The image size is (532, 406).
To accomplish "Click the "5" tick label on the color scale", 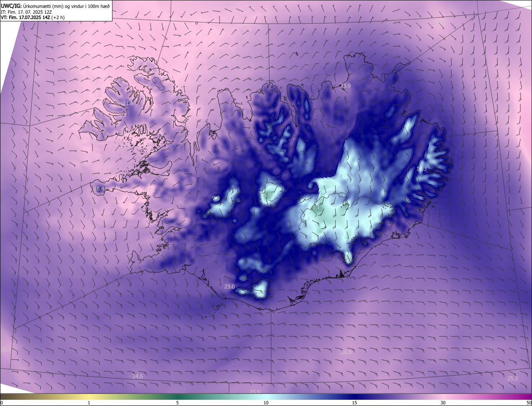I will tap(177, 403).
